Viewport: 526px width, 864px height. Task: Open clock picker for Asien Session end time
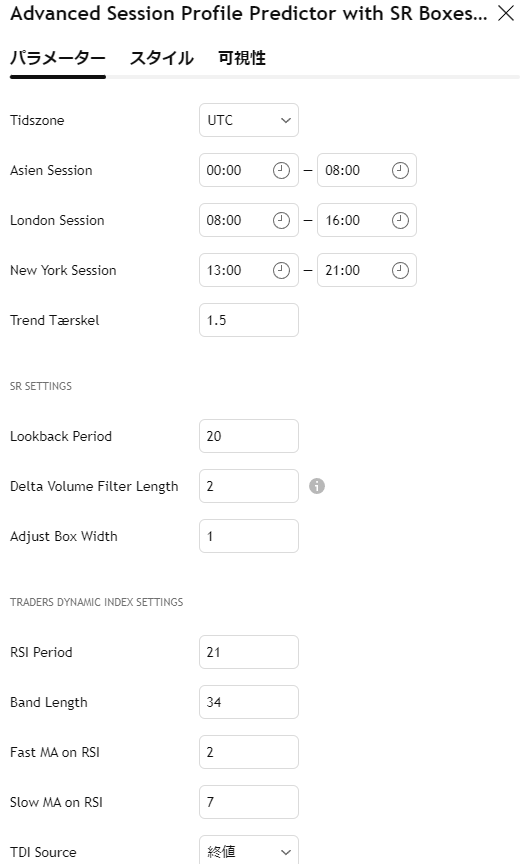[400, 170]
